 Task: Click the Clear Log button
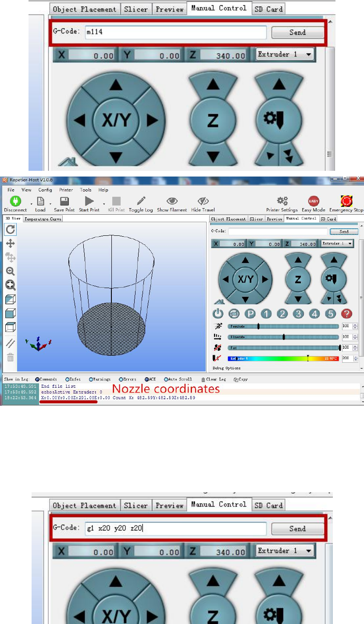(214, 379)
